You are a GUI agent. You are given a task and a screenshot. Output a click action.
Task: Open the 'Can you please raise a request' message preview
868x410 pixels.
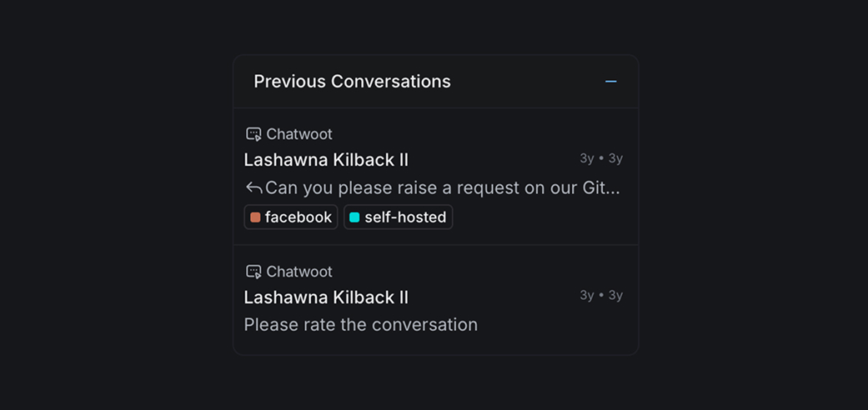(442, 188)
